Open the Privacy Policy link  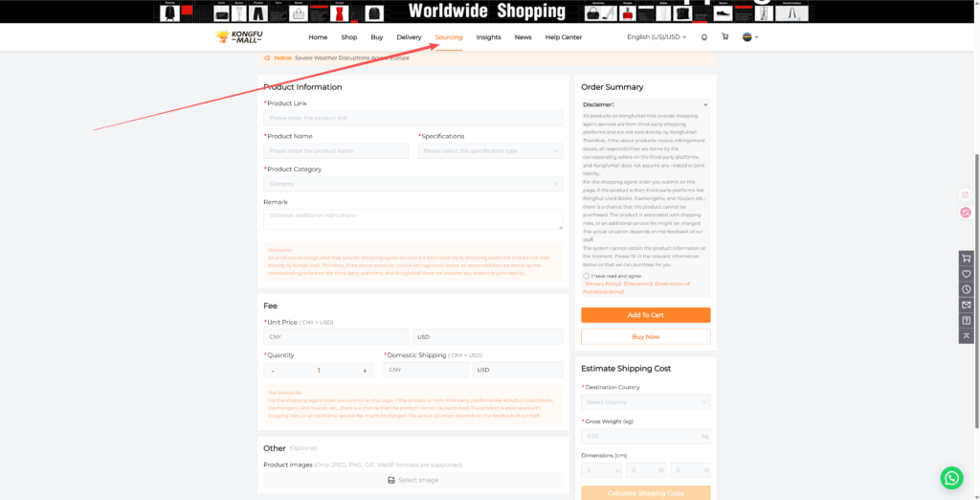pyautogui.click(x=603, y=284)
